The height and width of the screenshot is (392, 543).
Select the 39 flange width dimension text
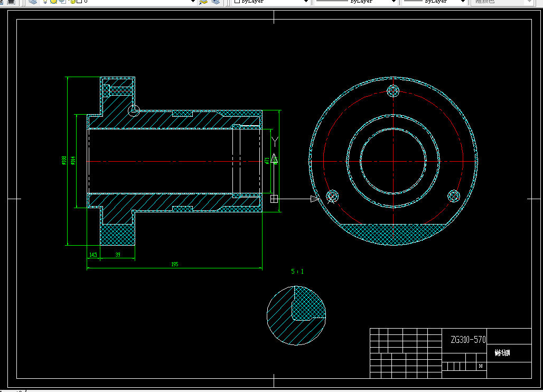(x=118, y=255)
